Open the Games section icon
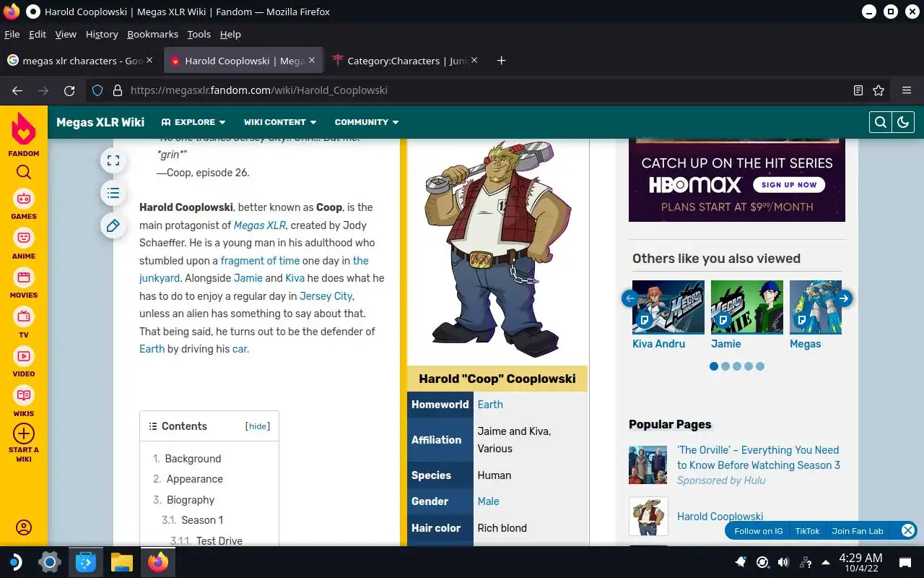 coord(24,198)
